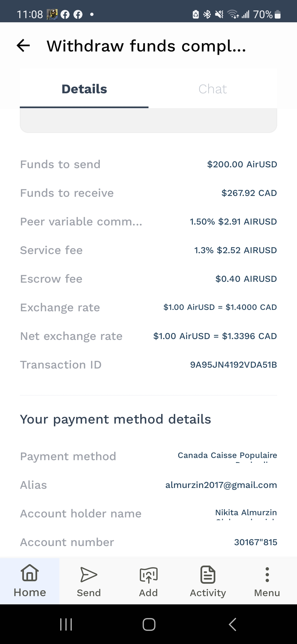Open the Home icon in bottom navigation
The height and width of the screenshot is (644, 297).
click(30, 573)
